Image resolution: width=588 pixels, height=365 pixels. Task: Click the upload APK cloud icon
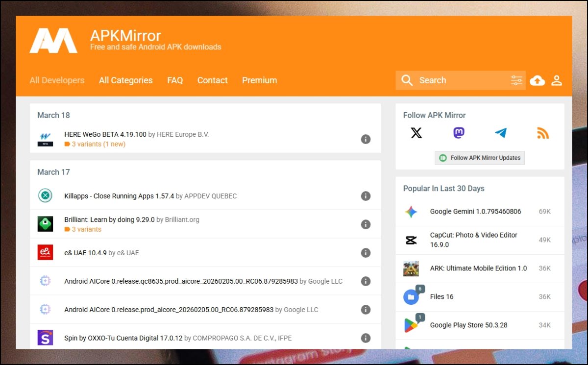tap(538, 80)
